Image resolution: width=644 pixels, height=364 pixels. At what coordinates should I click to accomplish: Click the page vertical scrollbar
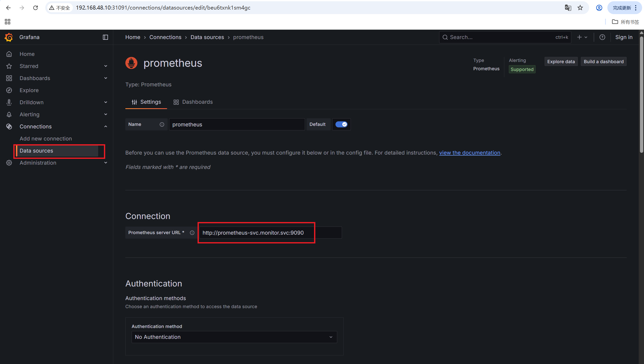pos(641,94)
